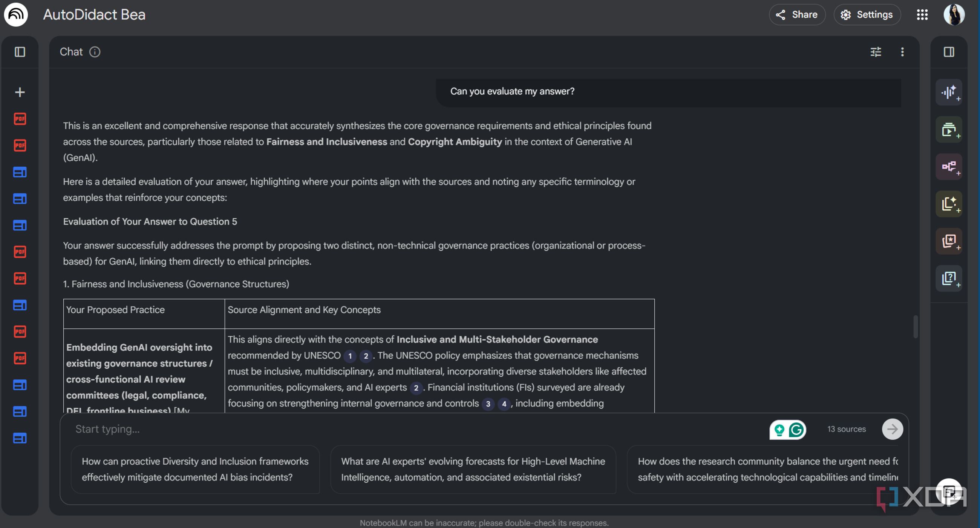Click the notebook title AutoDidact Bea
The width and height of the screenshot is (980, 528).
[94, 14]
